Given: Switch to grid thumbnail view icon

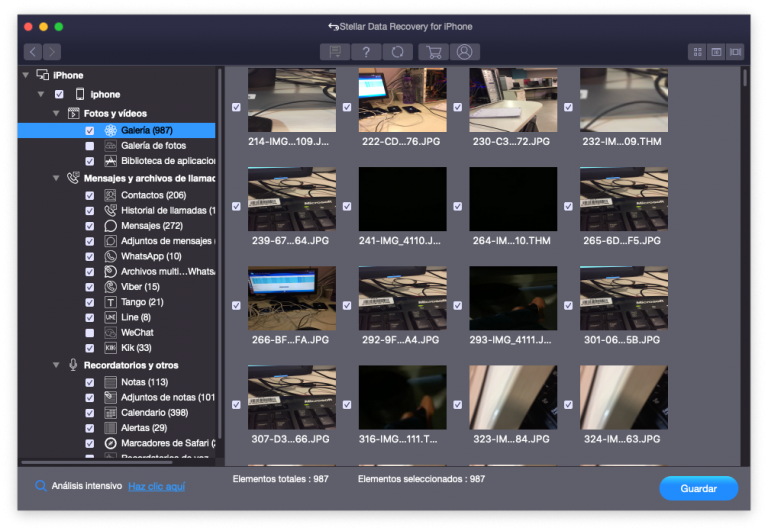Looking at the screenshot, I should click(697, 52).
